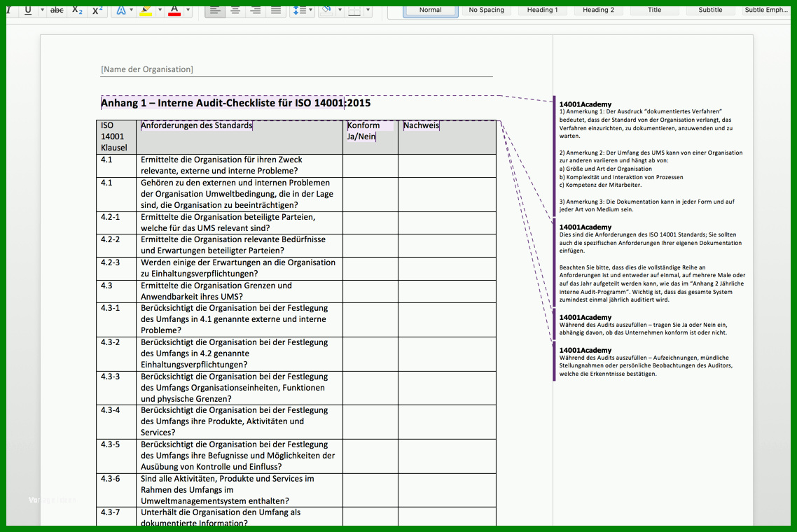Viewport: 797px width, 532px height.
Task: Toggle italic formatting
Action: pyautogui.click(x=9, y=10)
